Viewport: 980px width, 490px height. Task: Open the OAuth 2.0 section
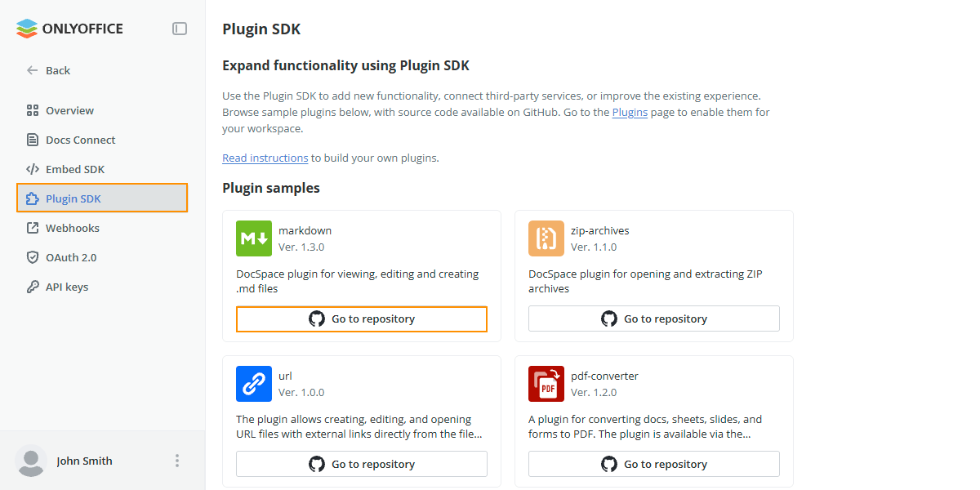(102, 257)
